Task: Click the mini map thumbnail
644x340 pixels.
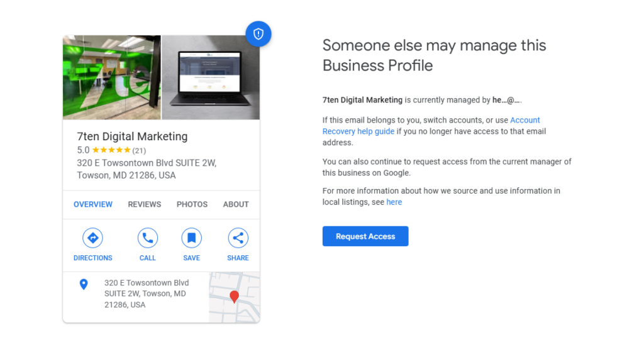Action: tap(234, 297)
